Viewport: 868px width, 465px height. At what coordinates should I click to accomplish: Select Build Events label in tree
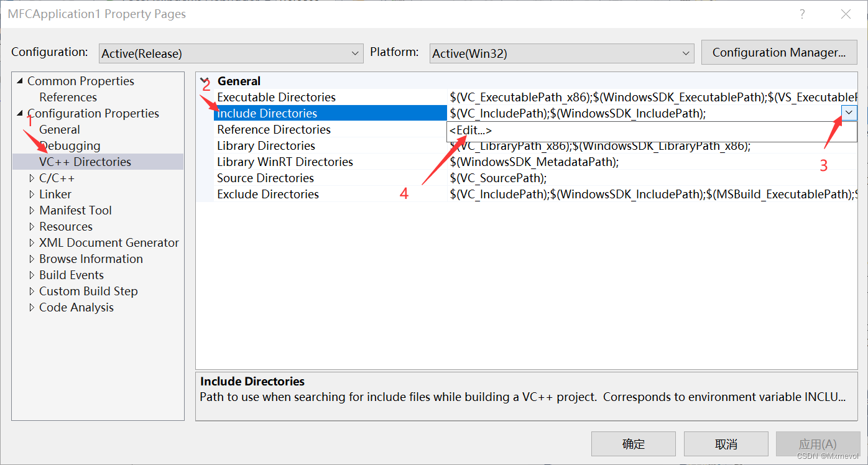click(x=72, y=275)
